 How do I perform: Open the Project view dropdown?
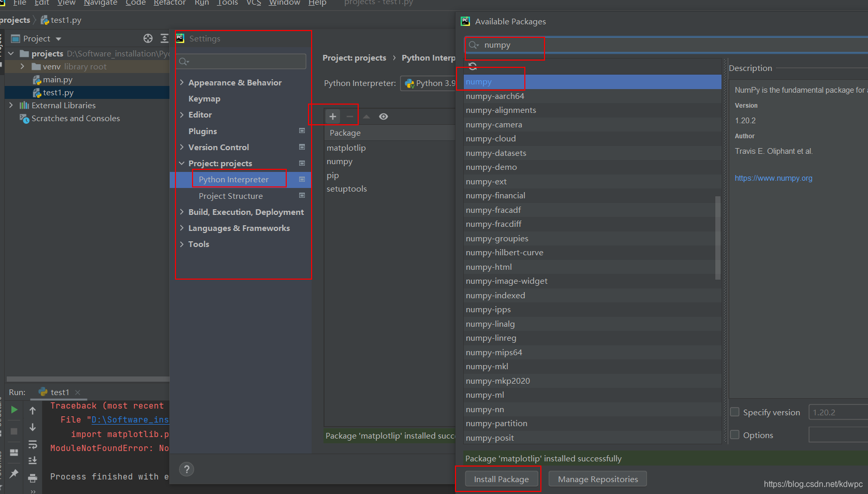point(58,39)
